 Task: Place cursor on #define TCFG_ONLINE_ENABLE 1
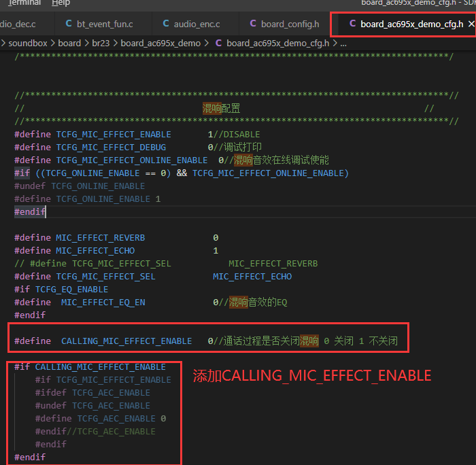tap(88, 199)
